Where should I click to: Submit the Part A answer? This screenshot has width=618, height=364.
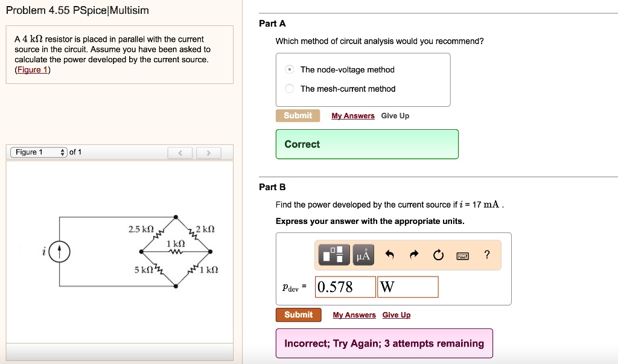[x=298, y=115]
